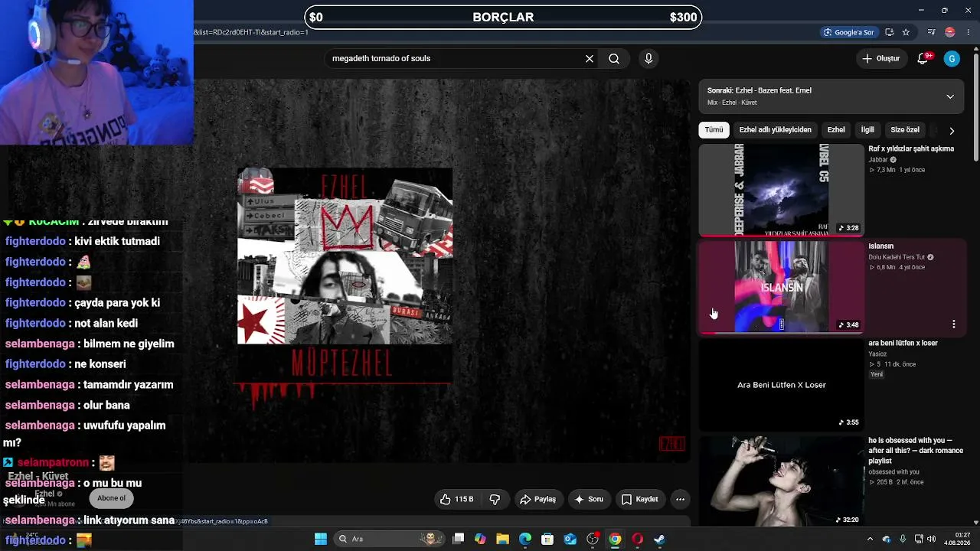Show more filter chips with right arrow
The image size is (980, 551).
tap(952, 130)
